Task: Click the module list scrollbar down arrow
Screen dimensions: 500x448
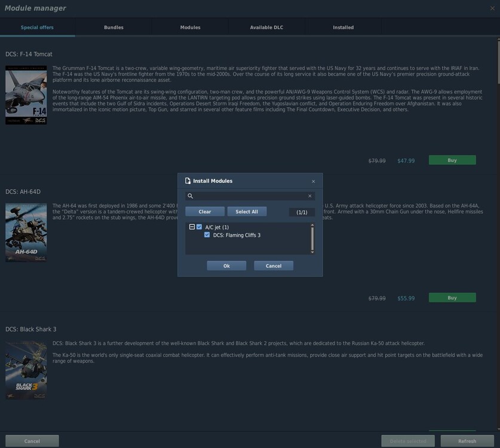Action: [312, 252]
